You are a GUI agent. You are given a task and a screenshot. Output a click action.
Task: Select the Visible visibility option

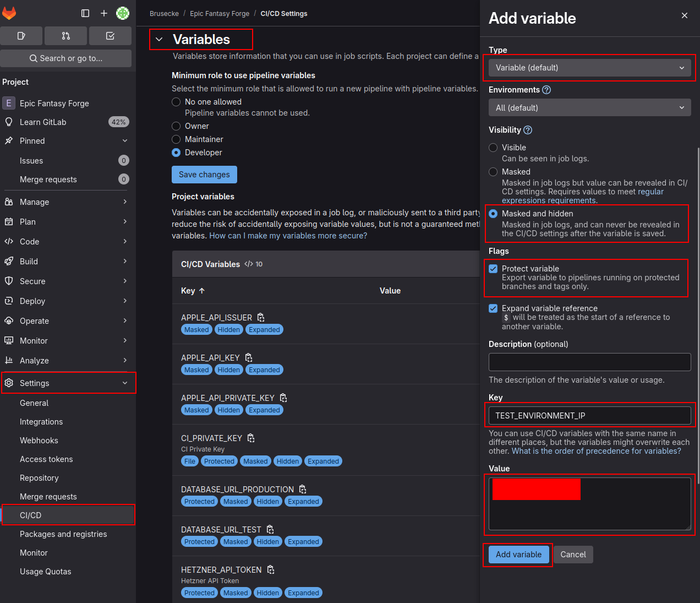(493, 148)
